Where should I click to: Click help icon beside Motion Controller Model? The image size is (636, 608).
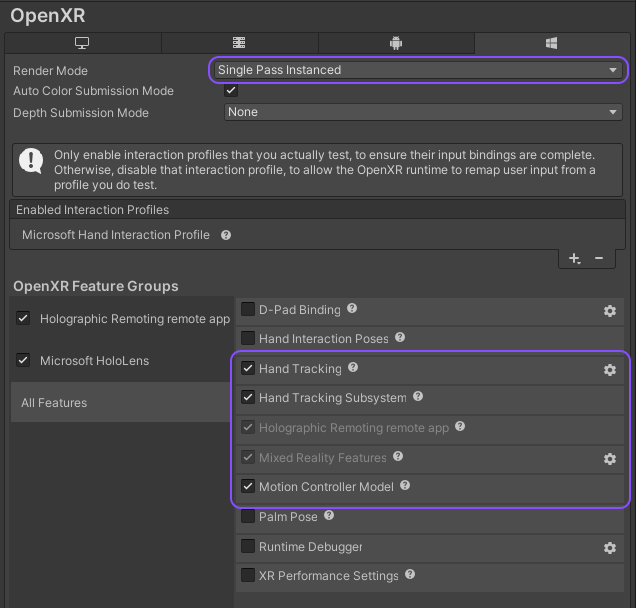tap(405, 485)
